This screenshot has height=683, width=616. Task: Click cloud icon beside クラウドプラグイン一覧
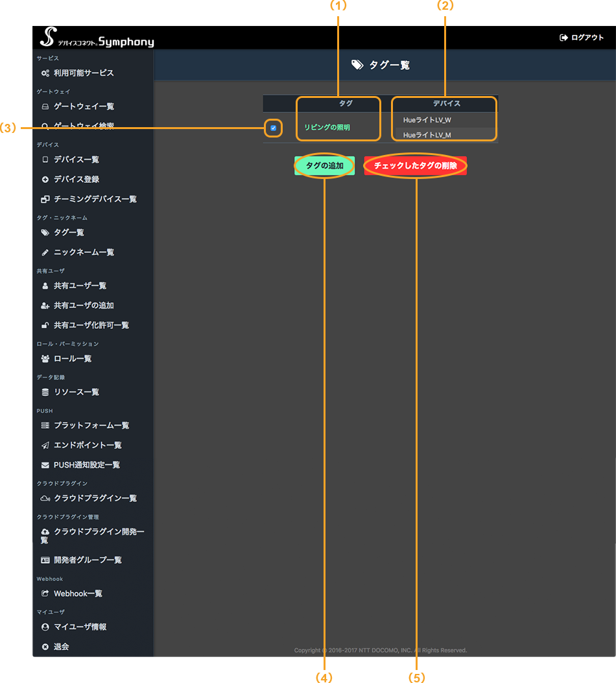(45, 498)
